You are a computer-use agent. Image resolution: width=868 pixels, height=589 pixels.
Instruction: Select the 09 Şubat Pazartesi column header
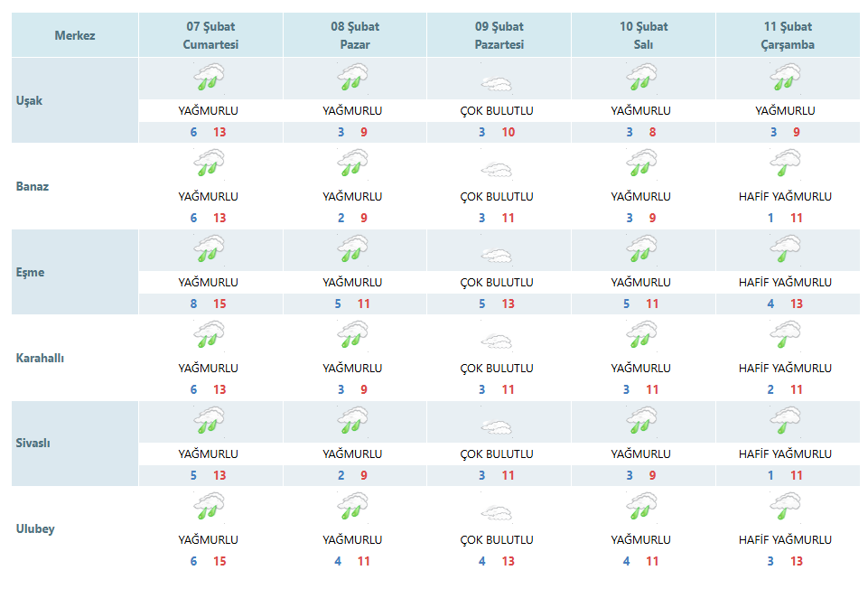tap(499, 35)
